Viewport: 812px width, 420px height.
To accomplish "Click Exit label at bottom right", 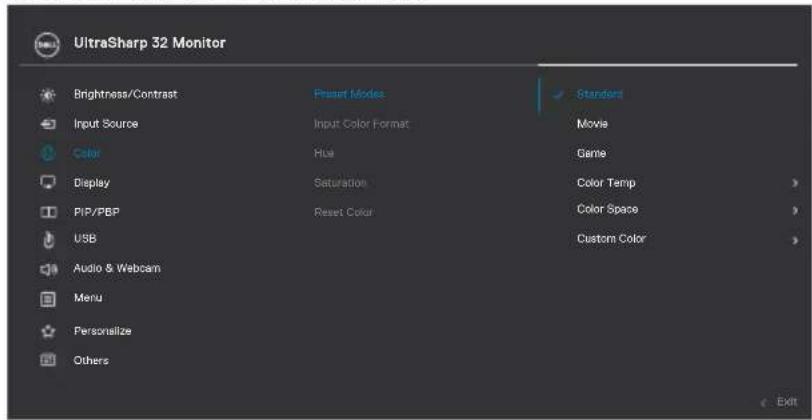I will click(x=787, y=402).
